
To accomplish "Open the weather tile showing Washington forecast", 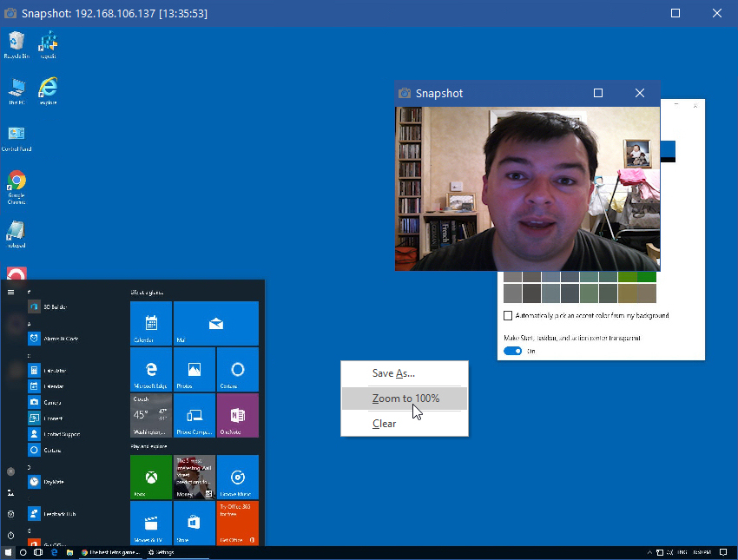I will pos(150,415).
